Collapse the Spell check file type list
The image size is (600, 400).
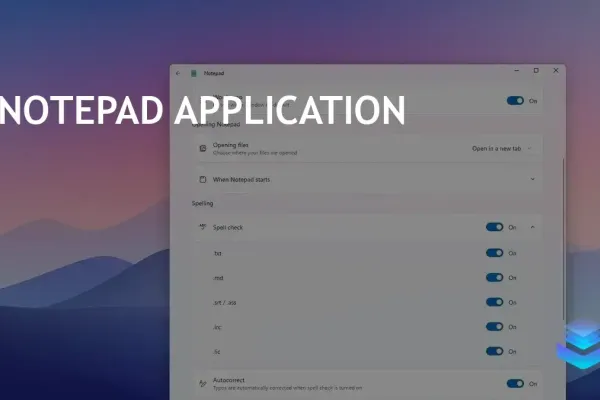[x=532, y=227]
